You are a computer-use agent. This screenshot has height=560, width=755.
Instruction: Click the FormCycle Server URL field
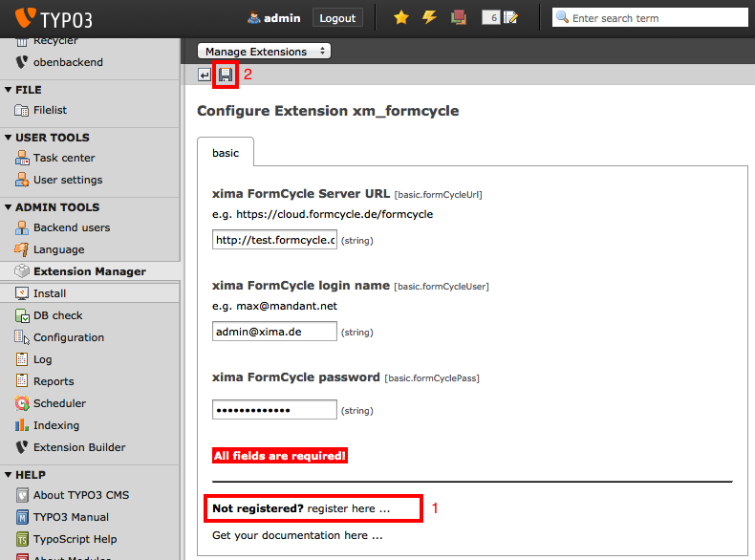click(274, 240)
